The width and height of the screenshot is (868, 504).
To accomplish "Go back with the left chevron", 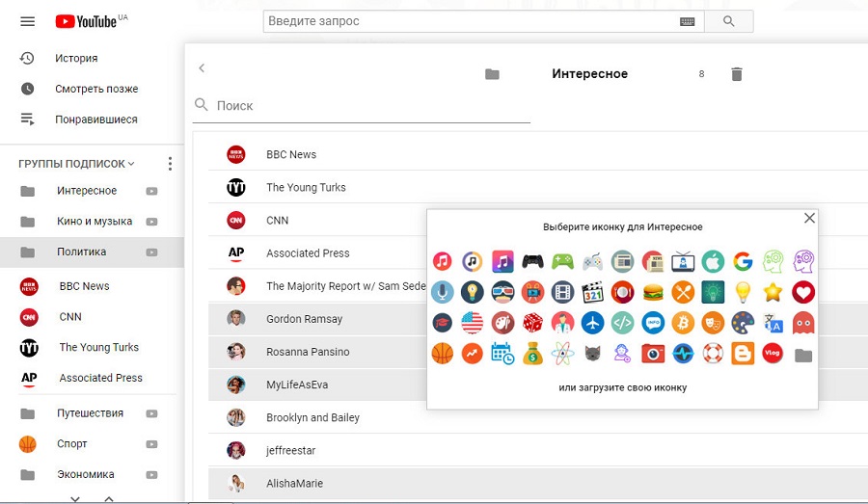I will (x=202, y=67).
